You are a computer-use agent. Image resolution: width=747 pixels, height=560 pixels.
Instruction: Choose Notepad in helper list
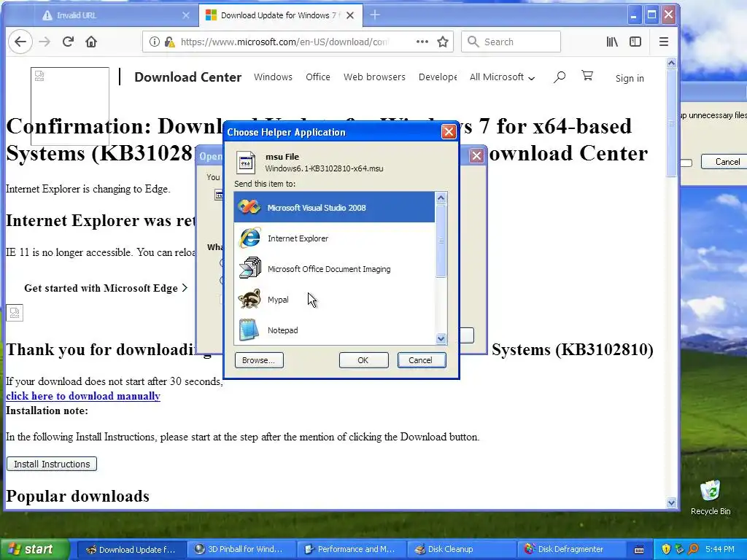pyautogui.click(x=334, y=330)
